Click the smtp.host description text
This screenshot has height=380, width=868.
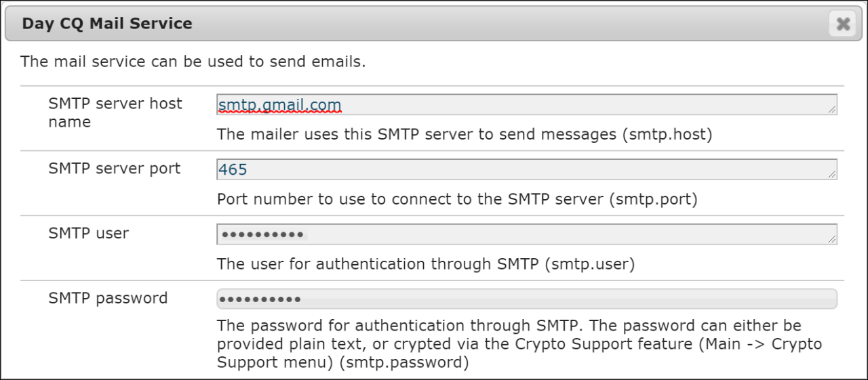click(465, 134)
